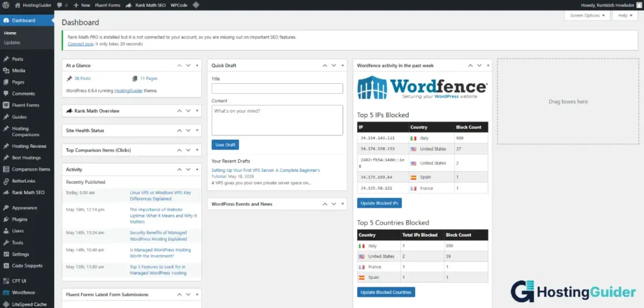Viewport: 644px width, 308px height.
Task: Click the Posts pushpin icon in sidebar
Action: 6,59
